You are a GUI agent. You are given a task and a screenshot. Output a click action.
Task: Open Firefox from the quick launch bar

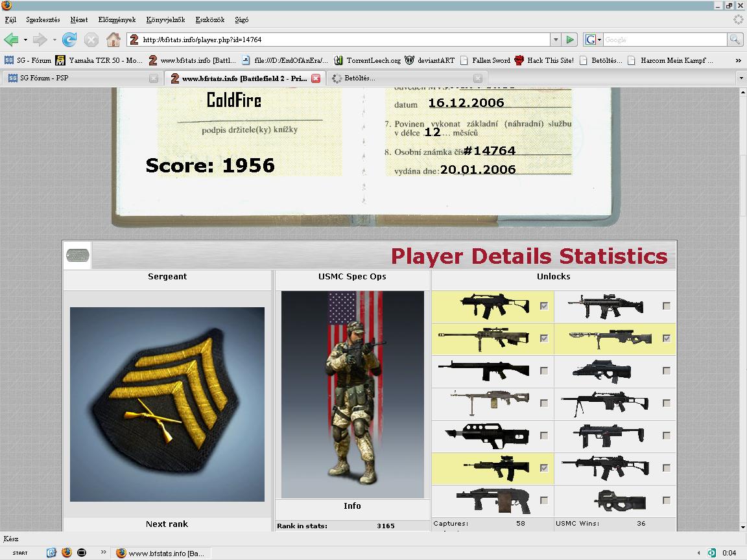tap(67, 553)
